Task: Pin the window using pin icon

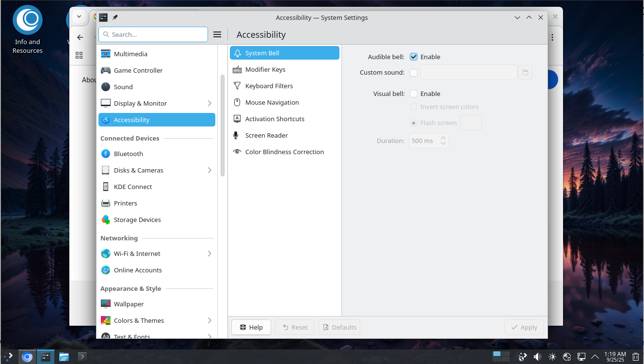Action: click(115, 17)
